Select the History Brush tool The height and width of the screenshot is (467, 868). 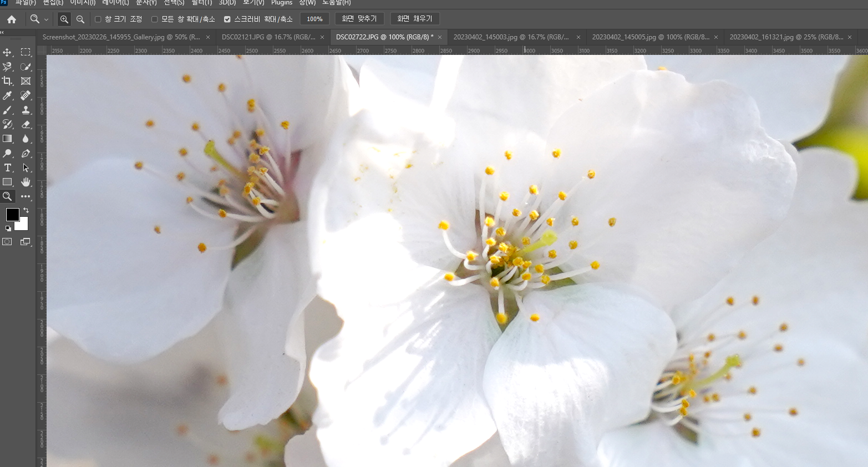[7, 124]
